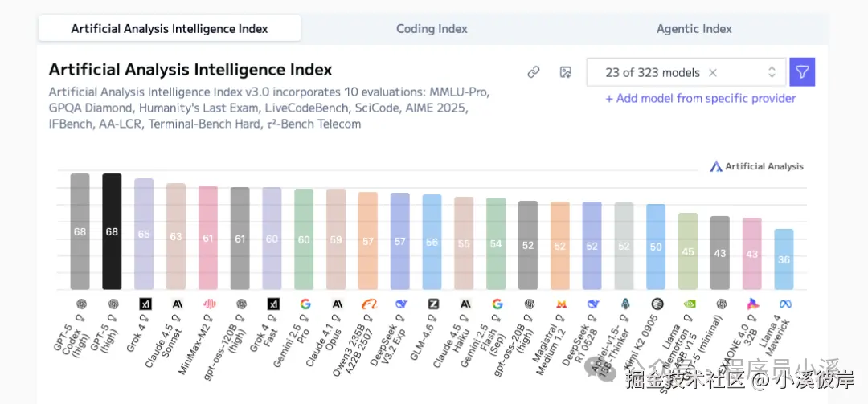Click Add model from specific provider
Screen dimensions: 868x404
pyautogui.click(x=700, y=98)
